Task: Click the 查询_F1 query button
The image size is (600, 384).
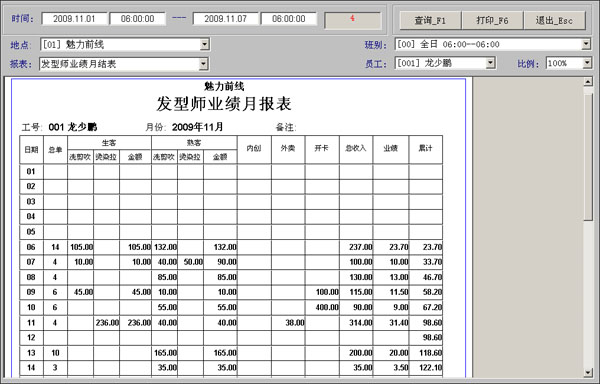Action: (430, 20)
